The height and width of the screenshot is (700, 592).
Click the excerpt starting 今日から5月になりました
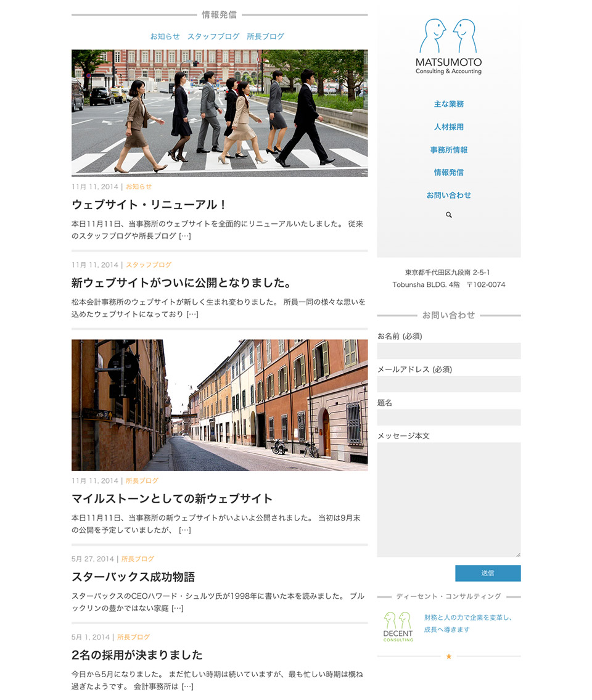click(218, 680)
